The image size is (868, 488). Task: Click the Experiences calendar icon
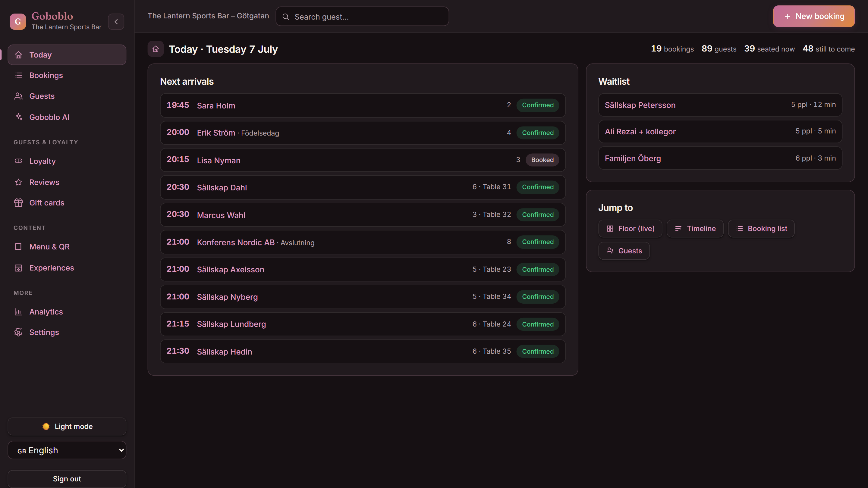pos(18,268)
